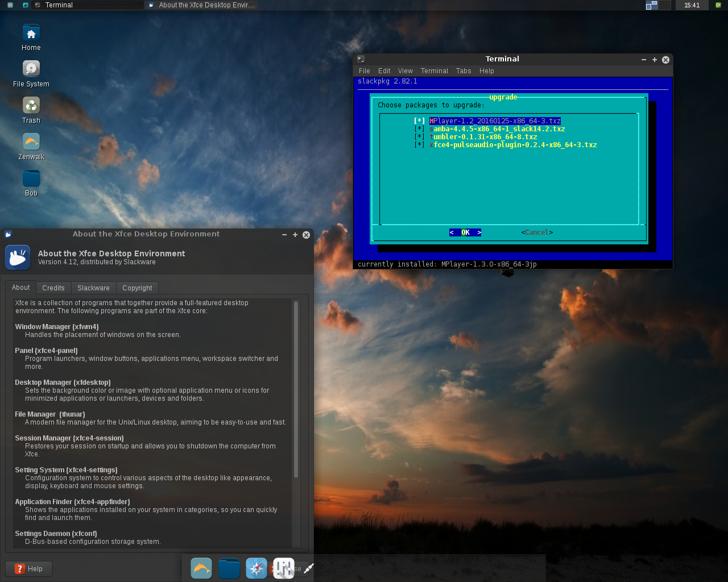Click the 15:41 clock in panel
Image resolution: width=728 pixels, height=582 pixels.
click(692, 5)
